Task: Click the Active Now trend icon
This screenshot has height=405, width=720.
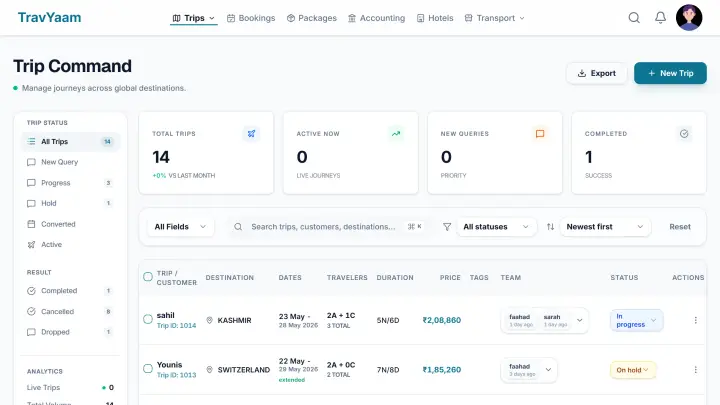Action: coord(396,134)
